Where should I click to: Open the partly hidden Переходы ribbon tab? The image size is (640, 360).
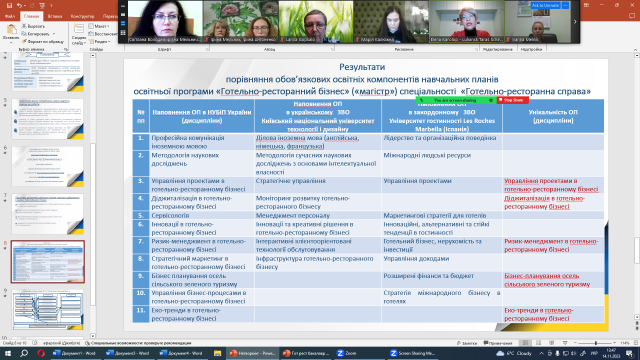pos(109,16)
